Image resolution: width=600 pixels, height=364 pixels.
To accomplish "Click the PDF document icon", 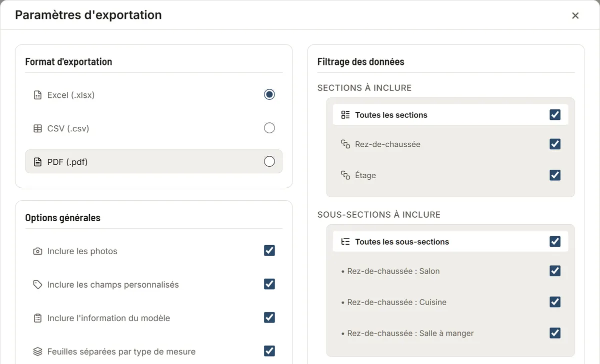I will click(x=37, y=162).
